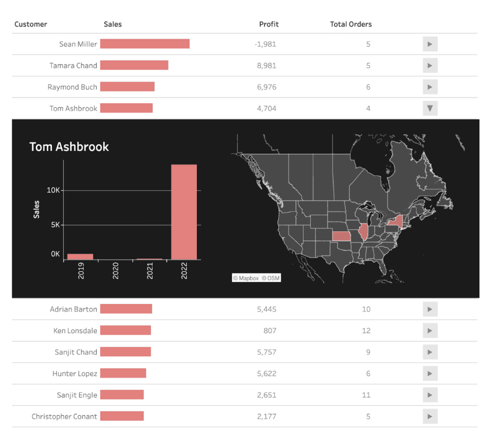
Task: Click Sean Miller's sales bar
Action: coord(145,44)
